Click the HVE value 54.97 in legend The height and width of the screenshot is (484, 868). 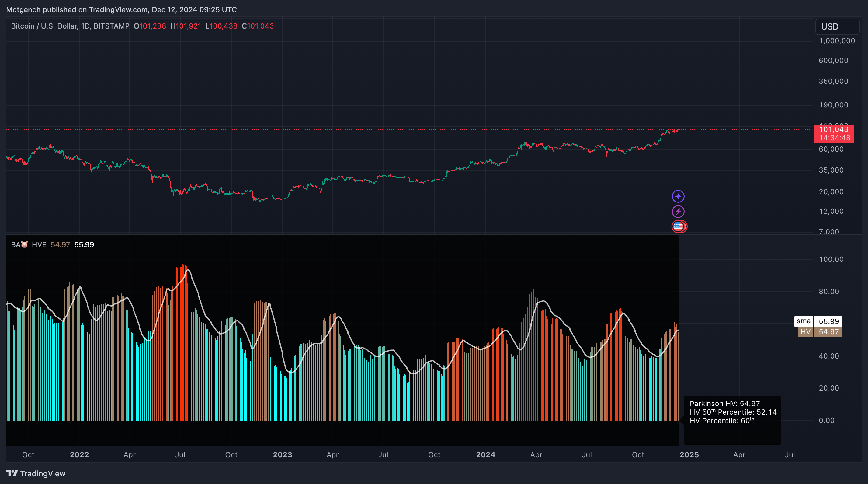pyautogui.click(x=60, y=244)
